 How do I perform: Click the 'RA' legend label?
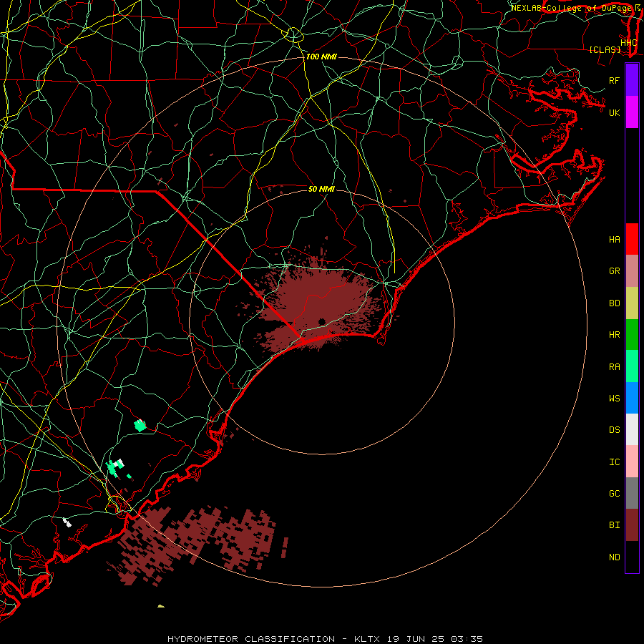[614, 367]
